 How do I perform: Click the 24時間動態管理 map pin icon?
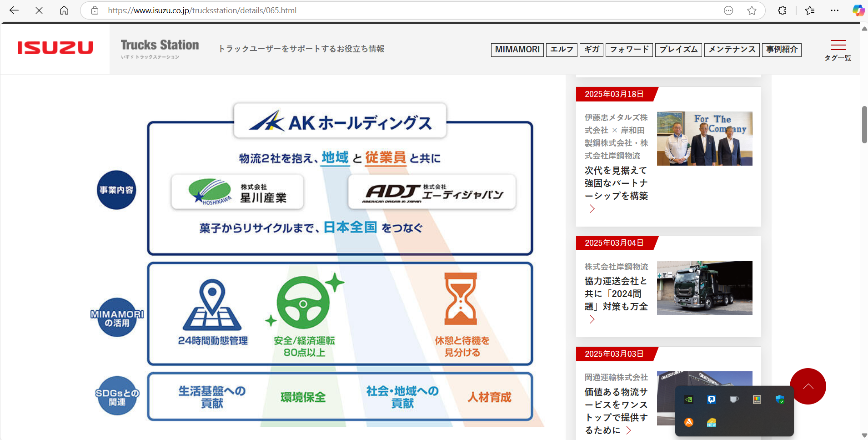pos(212,305)
